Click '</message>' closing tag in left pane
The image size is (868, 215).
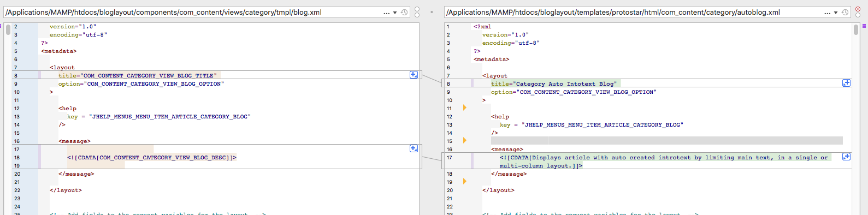pos(76,174)
